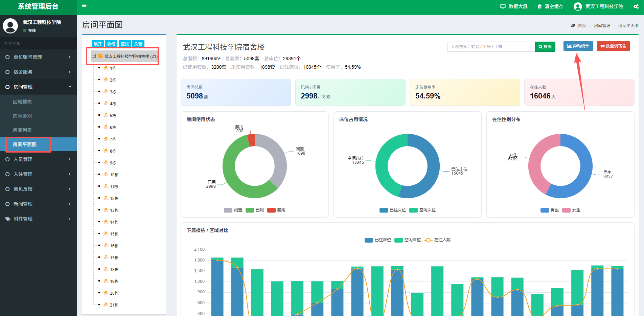Viewport: 644px width, 316px height.
Task: Click the building icon next to 21栋
Action: [x=106, y=305]
